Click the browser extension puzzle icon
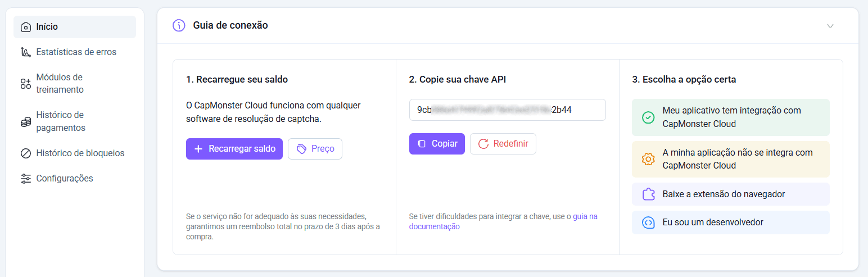Viewport: 868px width, 277px height. point(648,194)
